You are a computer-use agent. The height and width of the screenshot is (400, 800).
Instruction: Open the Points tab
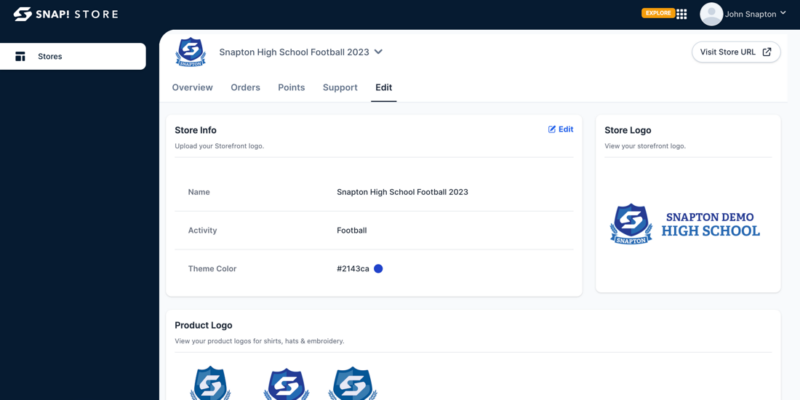click(x=291, y=87)
